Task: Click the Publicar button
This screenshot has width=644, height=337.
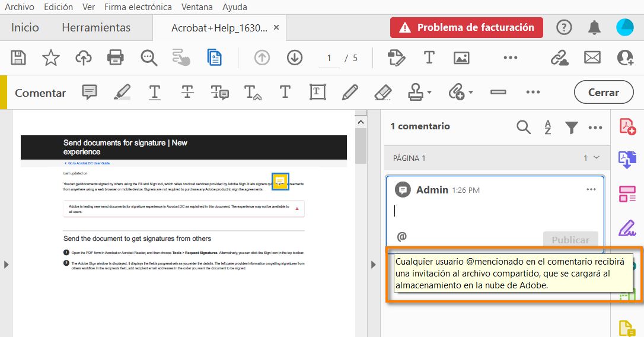Action: pyautogui.click(x=570, y=239)
